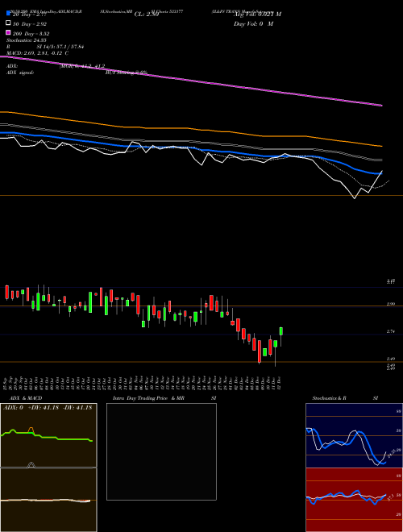403x532 pixels.
Task: Open the empty Intra Day Trading Price panel
Action: point(161,451)
